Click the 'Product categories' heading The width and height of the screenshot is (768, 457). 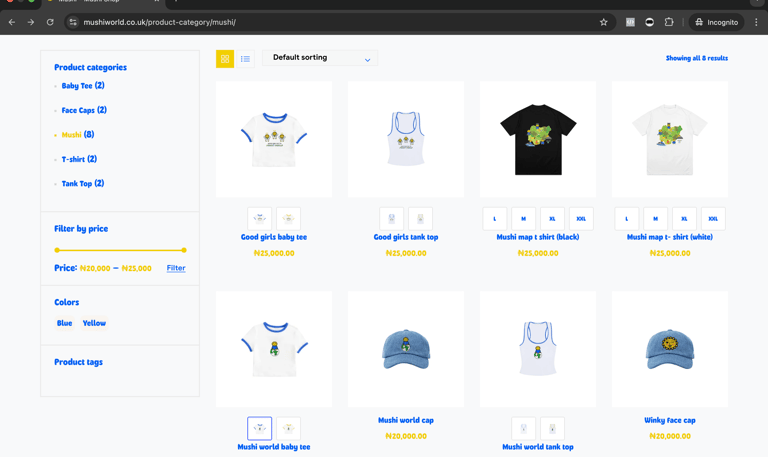coord(90,68)
